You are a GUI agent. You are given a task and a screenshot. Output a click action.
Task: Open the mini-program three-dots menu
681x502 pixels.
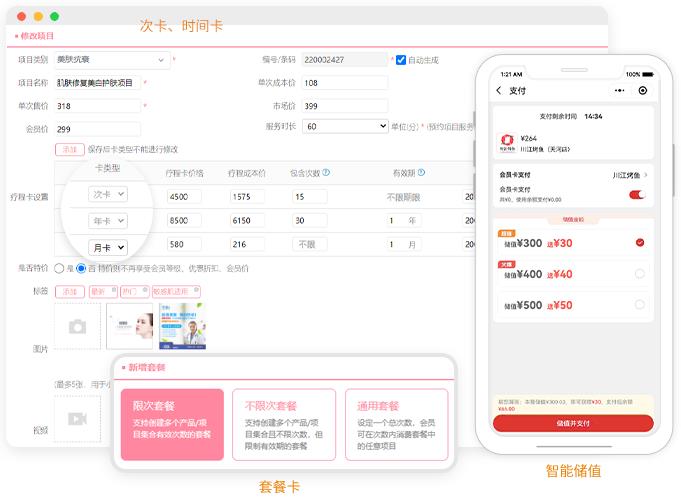618,90
